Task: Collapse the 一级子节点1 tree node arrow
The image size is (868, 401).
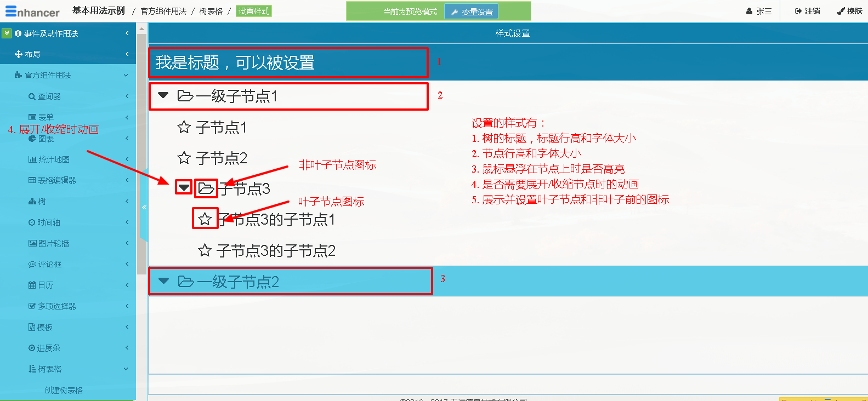Action: pos(163,95)
